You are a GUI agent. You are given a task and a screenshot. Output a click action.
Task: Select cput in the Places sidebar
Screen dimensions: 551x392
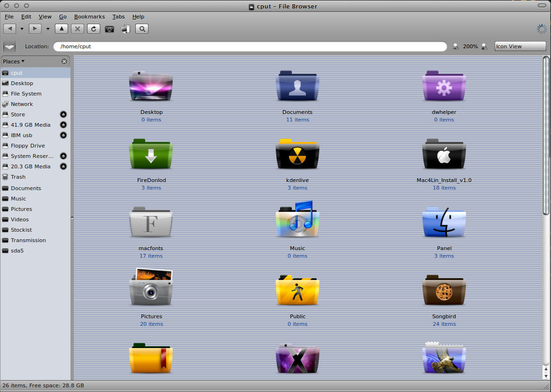pos(35,73)
